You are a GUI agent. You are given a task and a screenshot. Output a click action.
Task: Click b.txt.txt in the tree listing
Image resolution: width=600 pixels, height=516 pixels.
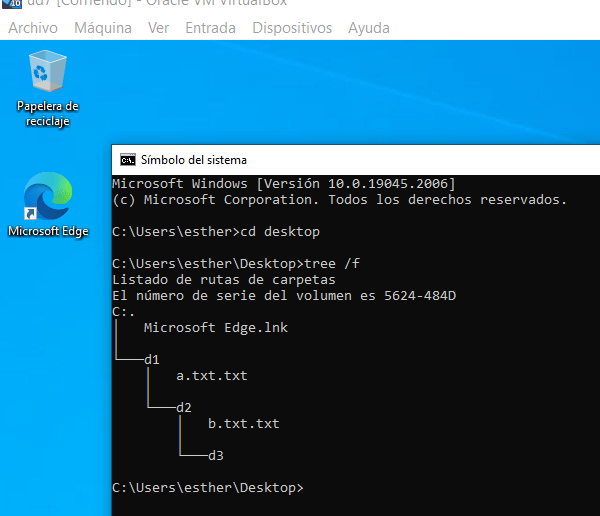coord(243,423)
